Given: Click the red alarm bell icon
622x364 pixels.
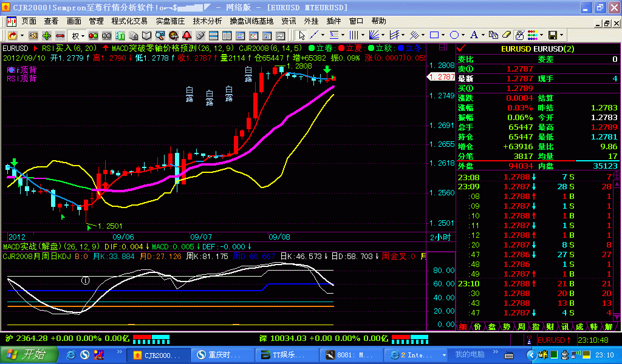Looking at the screenshot, I should (x=186, y=35).
